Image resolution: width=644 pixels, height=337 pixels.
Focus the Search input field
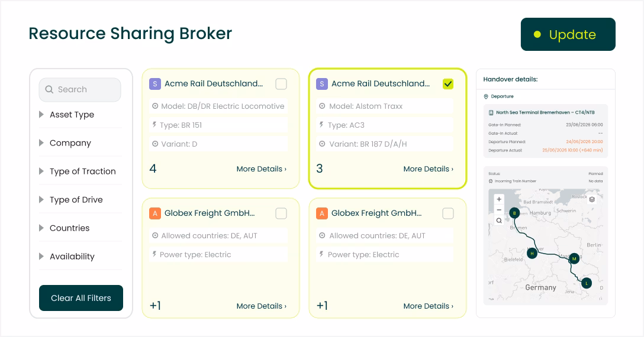80,89
